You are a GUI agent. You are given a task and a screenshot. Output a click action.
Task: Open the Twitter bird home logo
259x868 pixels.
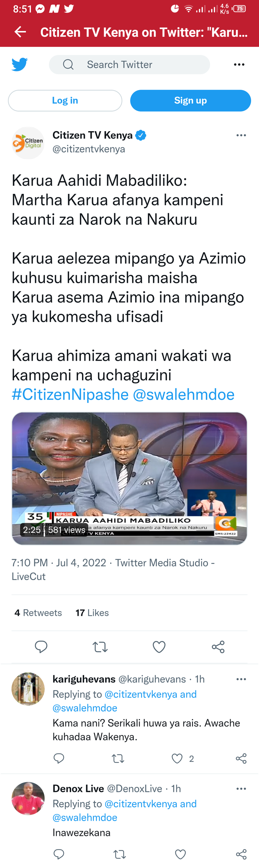click(x=19, y=64)
